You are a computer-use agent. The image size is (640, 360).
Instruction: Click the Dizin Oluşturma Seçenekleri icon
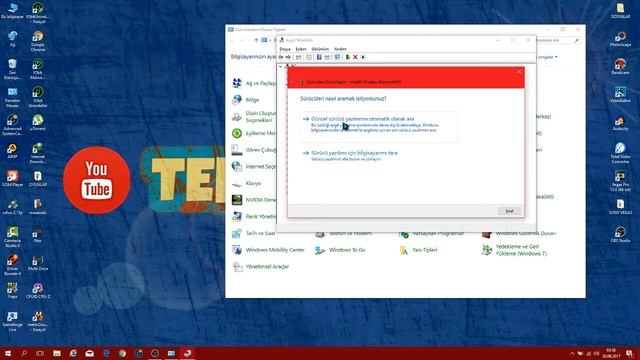237,117
